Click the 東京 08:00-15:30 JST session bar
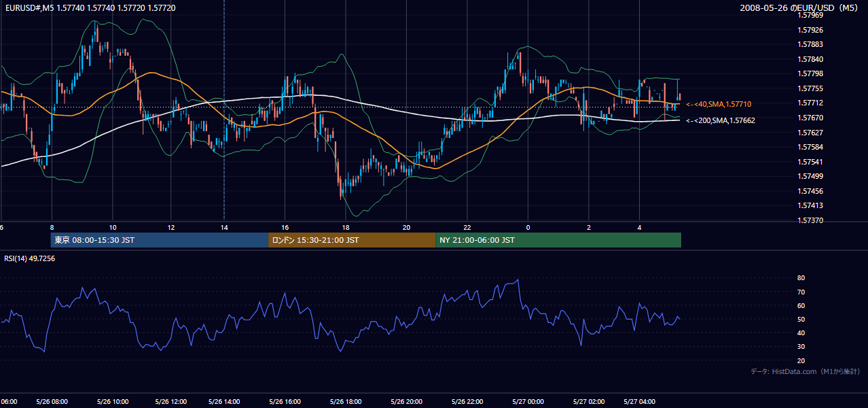The height and width of the screenshot is (408, 868). (160, 240)
